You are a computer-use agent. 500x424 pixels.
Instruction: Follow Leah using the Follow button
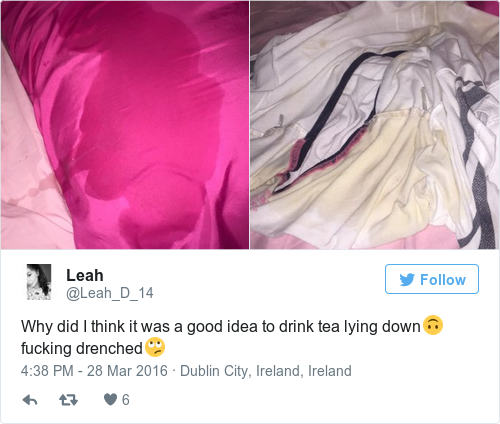pyautogui.click(x=432, y=279)
